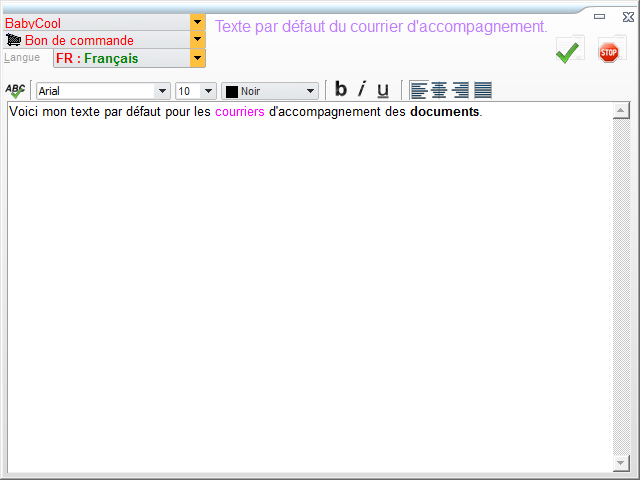Open the FR : Français language dropdown
The height and width of the screenshot is (480, 640).
coord(197,58)
